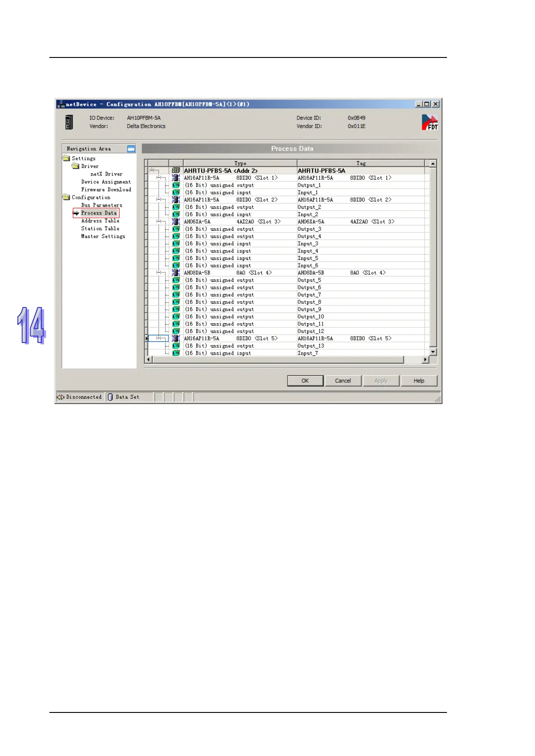The height and width of the screenshot is (756, 535).
Task: Open Master Settings page
Action: (103, 237)
